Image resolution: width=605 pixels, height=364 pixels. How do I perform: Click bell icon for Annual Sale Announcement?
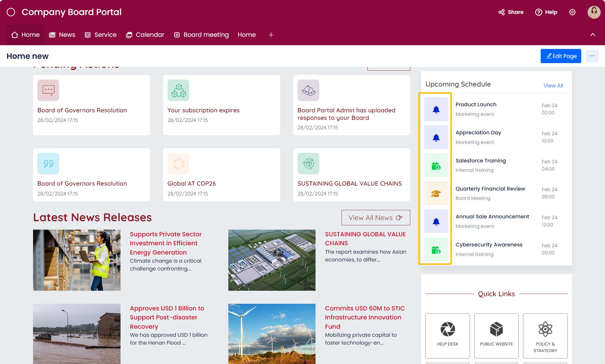436,221
